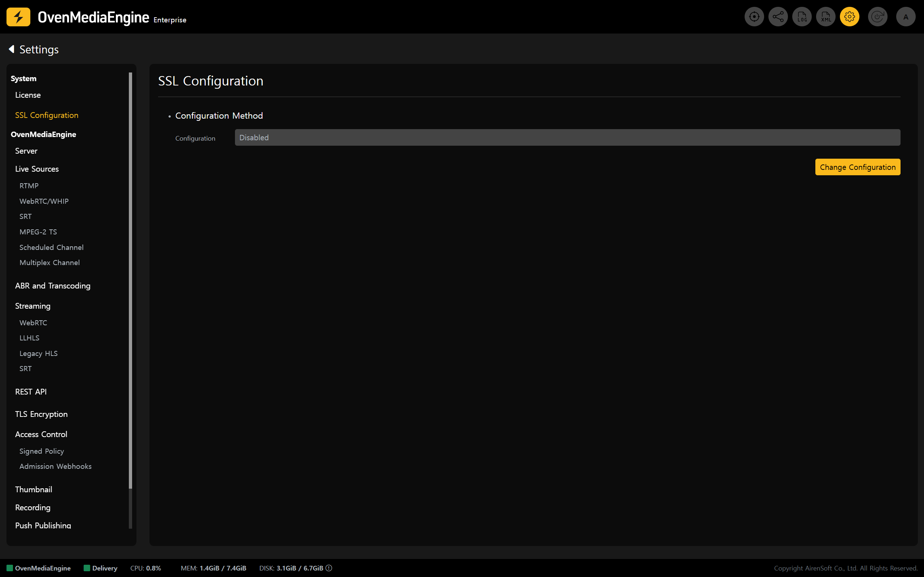This screenshot has height=577, width=924.
Task: Click the crosshair target icon in header
Action: click(x=754, y=17)
